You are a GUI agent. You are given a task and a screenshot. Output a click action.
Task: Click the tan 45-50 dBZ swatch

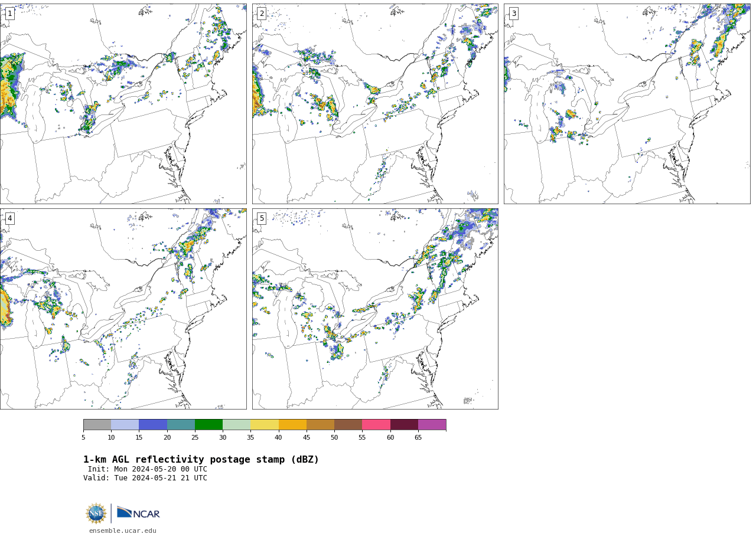(320, 425)
